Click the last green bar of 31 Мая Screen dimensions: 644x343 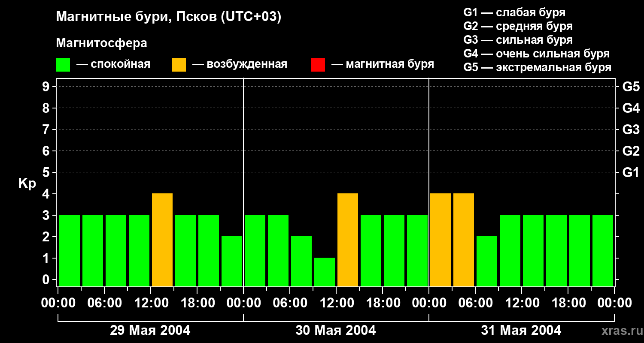(603, 250)
